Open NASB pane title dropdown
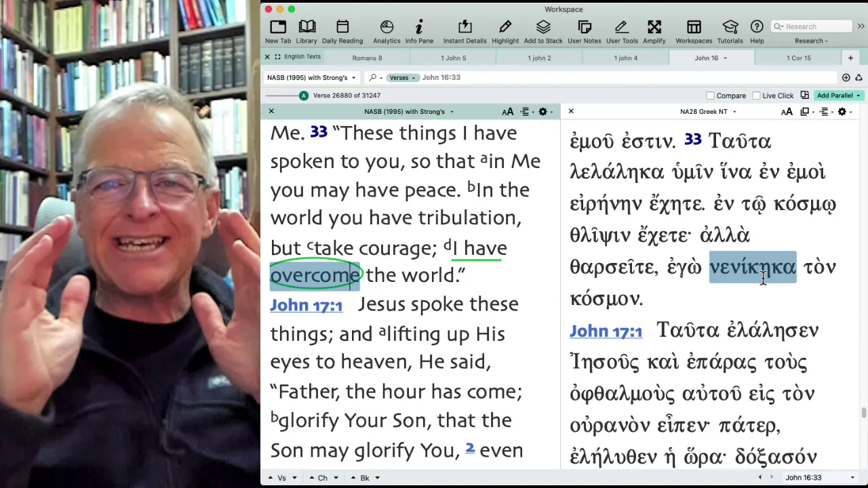Image resolution: width=868 pixels, height=488 pixels. point(409,112)
